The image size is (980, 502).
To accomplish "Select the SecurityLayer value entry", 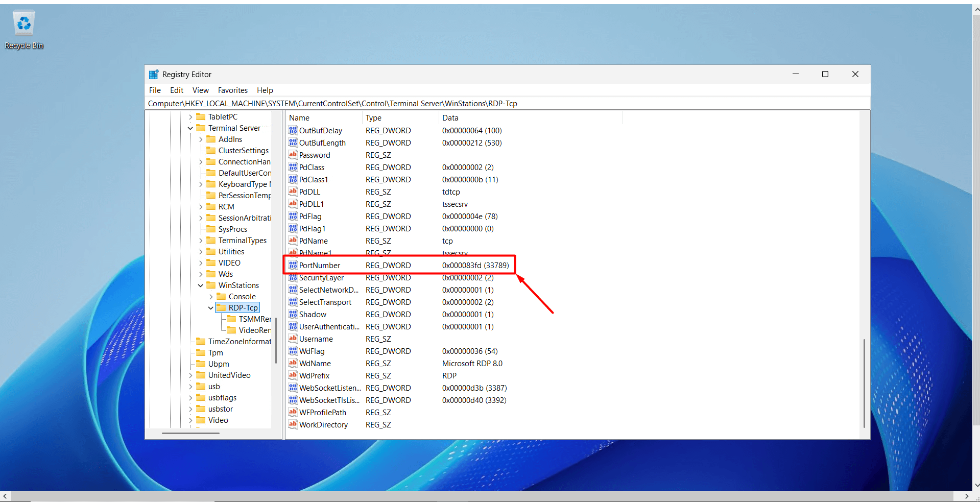I will [321, 278].
